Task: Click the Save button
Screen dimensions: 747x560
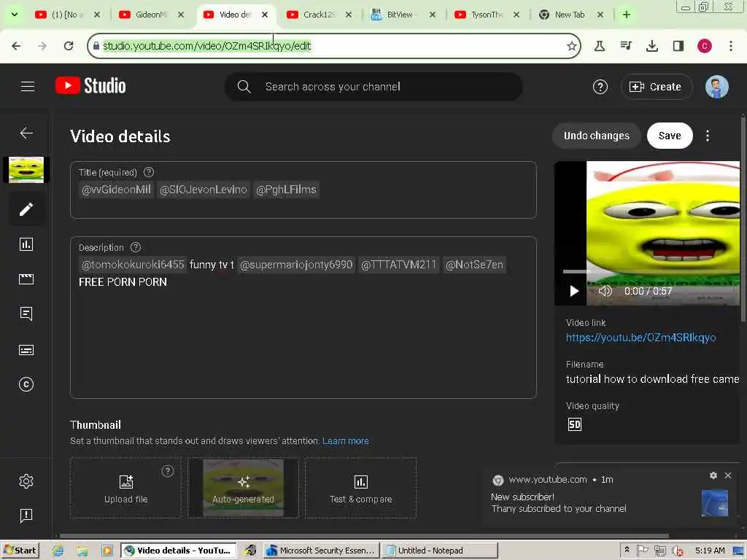Action: 670,136
